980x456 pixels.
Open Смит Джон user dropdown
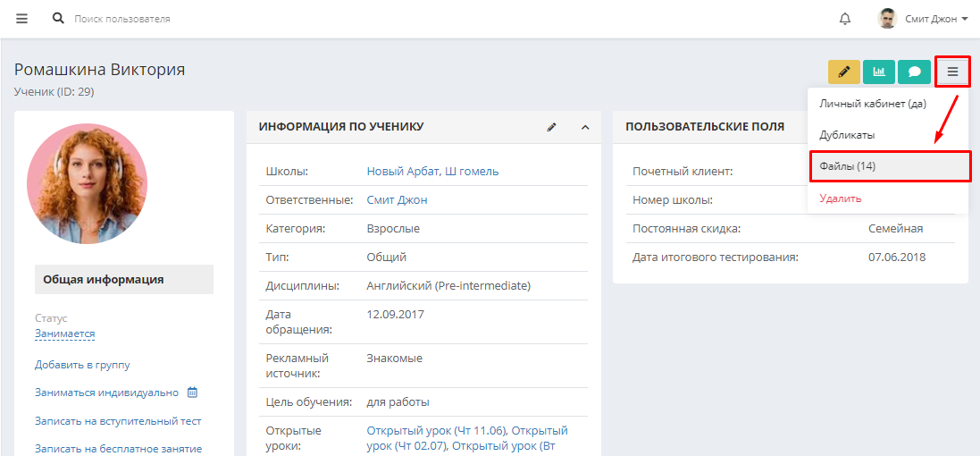(x=923, y=19)
